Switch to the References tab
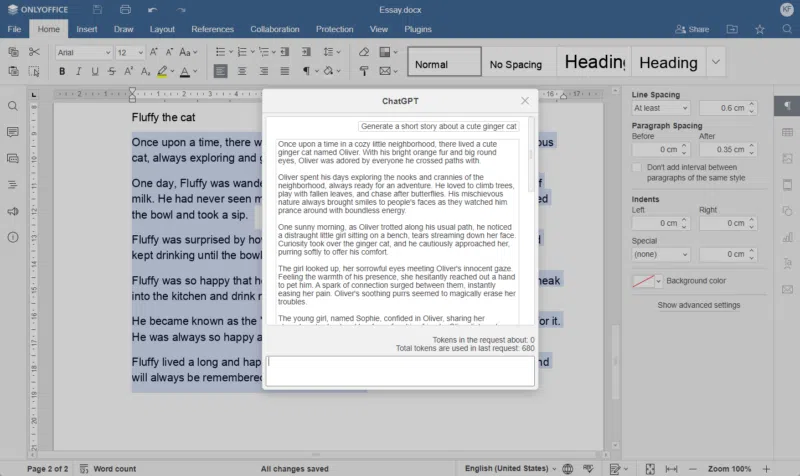800x476 pixels. (x=212, y=30)
